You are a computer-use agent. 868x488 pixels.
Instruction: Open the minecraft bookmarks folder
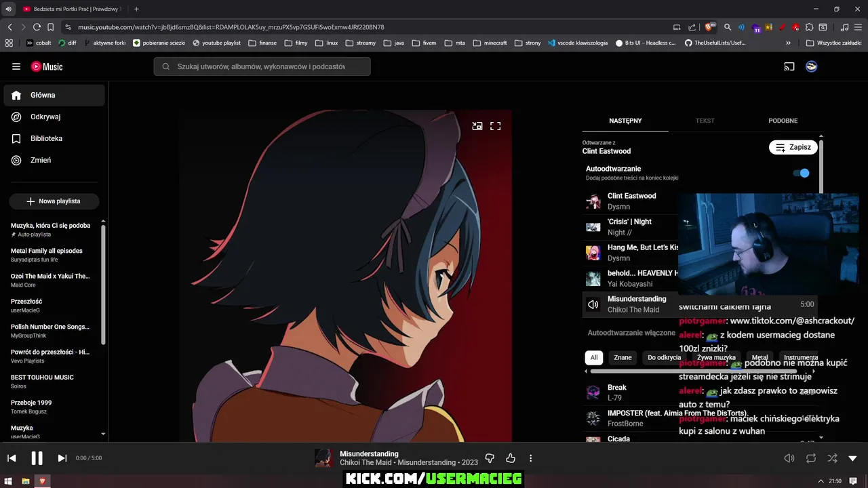[490, 43]
